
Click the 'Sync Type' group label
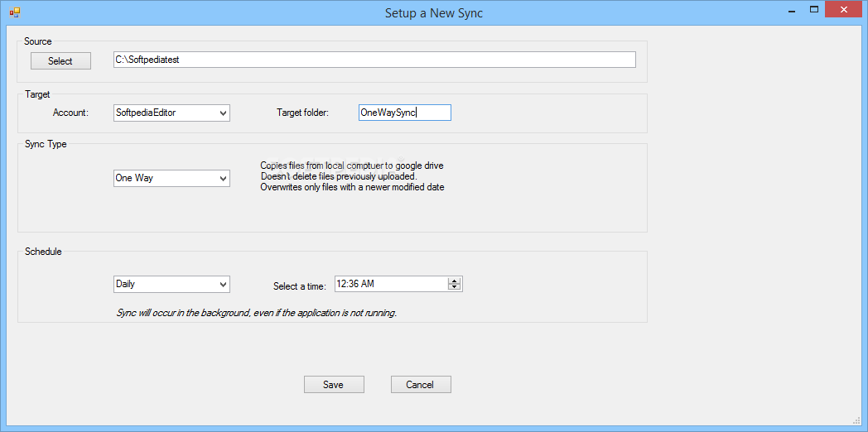[46, 144]
